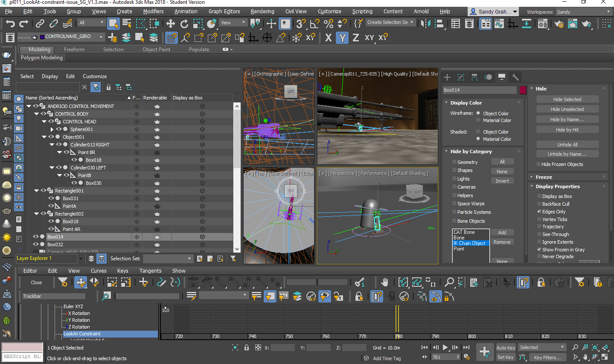Screen dimensions: 614x364
Task: Click the Box014 object color swatch
Action: tap(523, 90)
